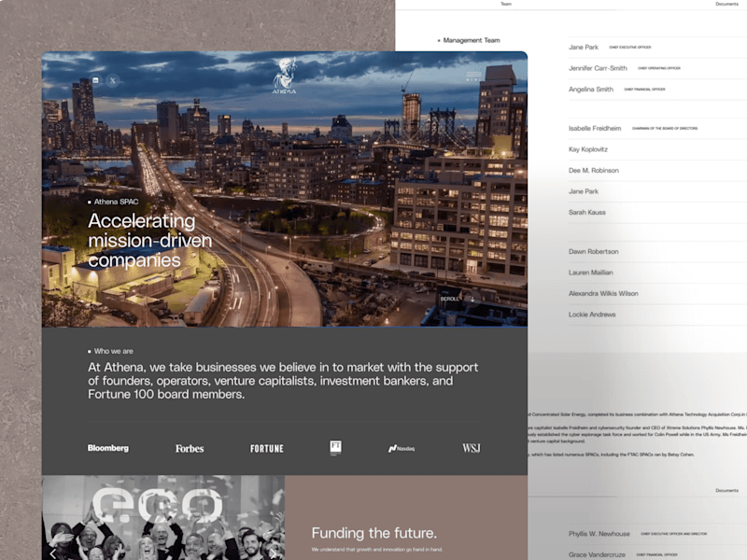
Task: Click the Nasdaq logo
Action: pos(402,449)
